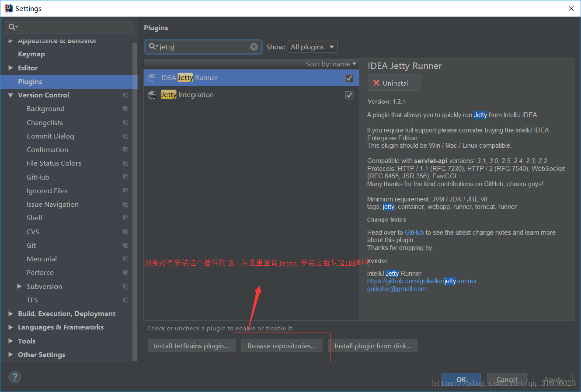581x392 pixels.
Task: Click project-level icon next to Subversion
Action: pyautogui.click(x=125, y=286)
